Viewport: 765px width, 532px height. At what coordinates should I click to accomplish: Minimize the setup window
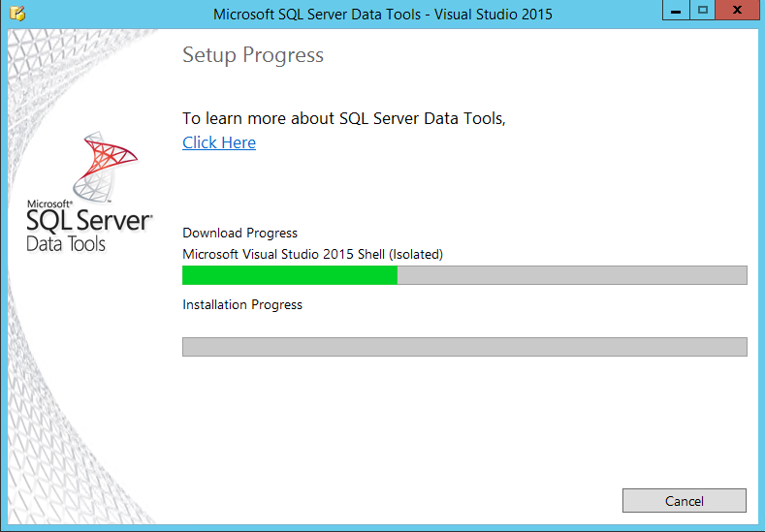pyautogui.click(x=677, y=10)
